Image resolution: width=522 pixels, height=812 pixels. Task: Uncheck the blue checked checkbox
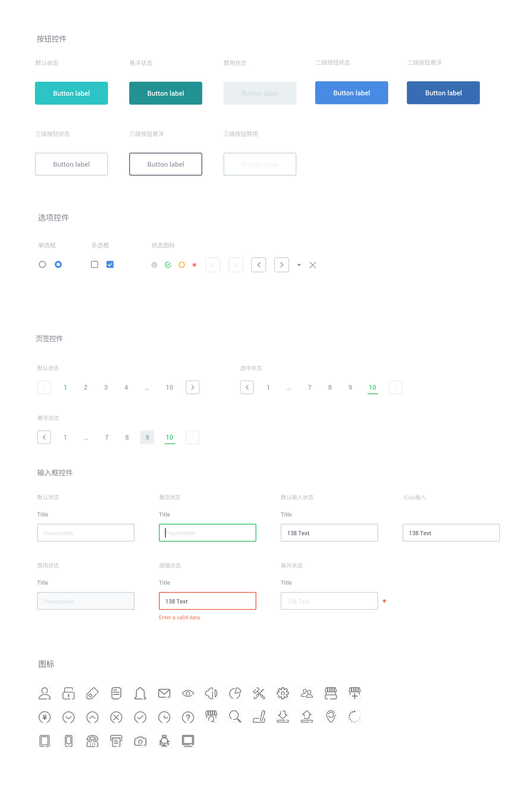(x=110, y=264)
